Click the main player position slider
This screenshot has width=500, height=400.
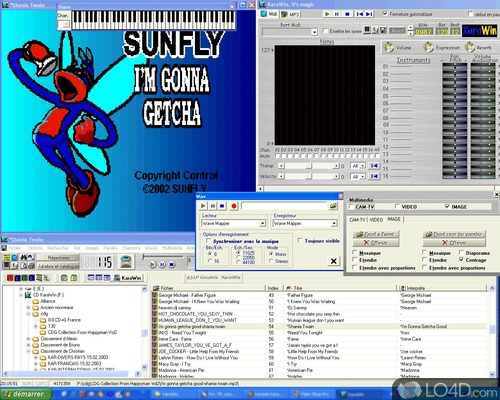point(163,256)
